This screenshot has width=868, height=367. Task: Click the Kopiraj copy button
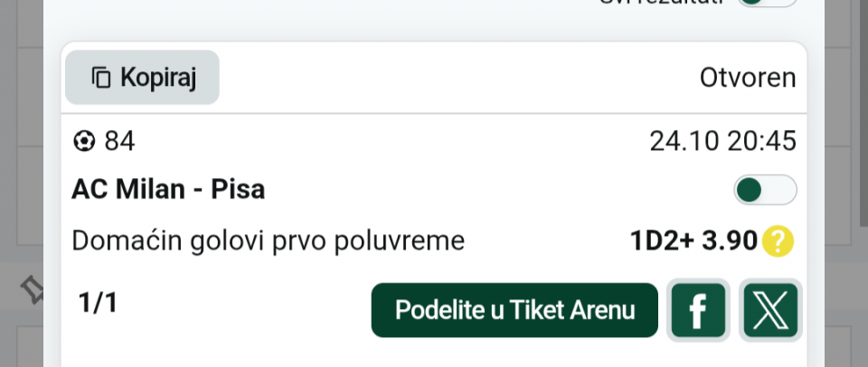point(142,78)
